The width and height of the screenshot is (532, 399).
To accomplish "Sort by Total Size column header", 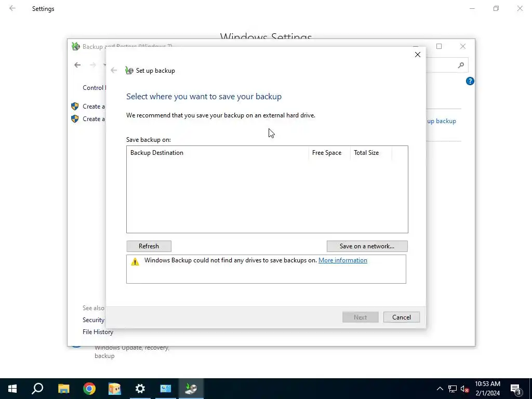I will point(371,153).
